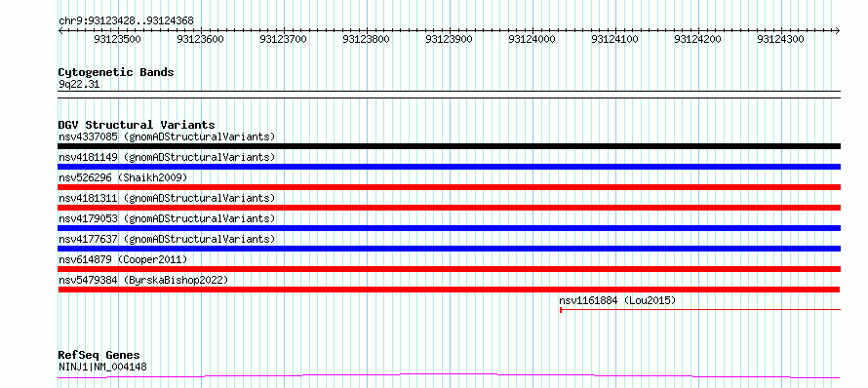
Task: Click ruler position 93123600
Action: coord(200,39)
